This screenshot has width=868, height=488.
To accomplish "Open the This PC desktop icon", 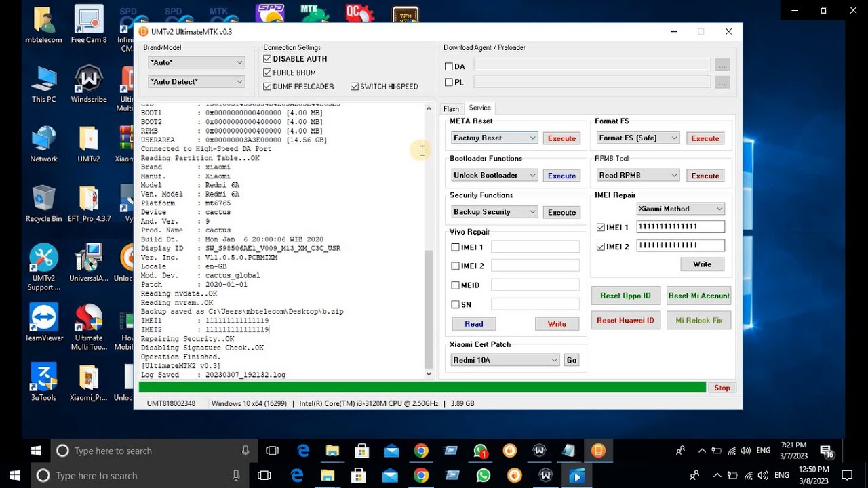I will (43, 85).
